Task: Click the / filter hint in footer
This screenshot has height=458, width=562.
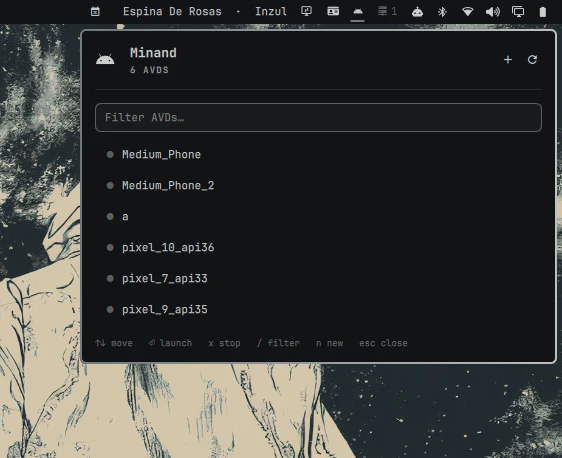Action: click(x=278, y=343)
